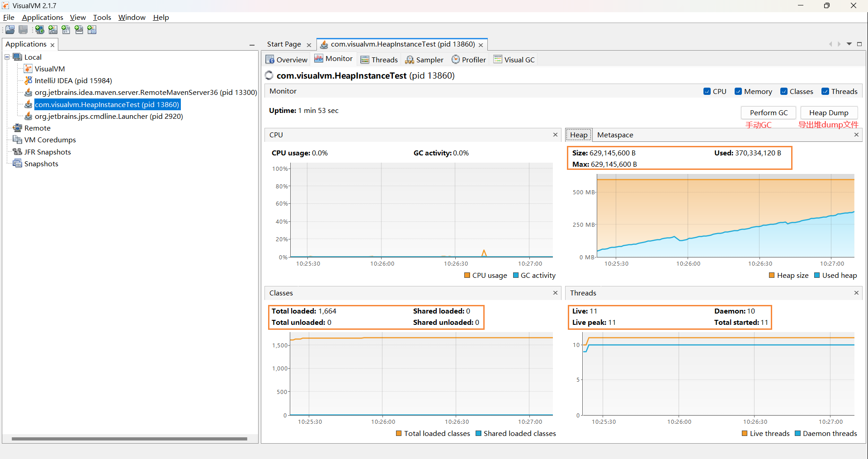Viewport: 868px width, 459px height.
Task: Close the Applications panel tab
Action: point(52,45)
